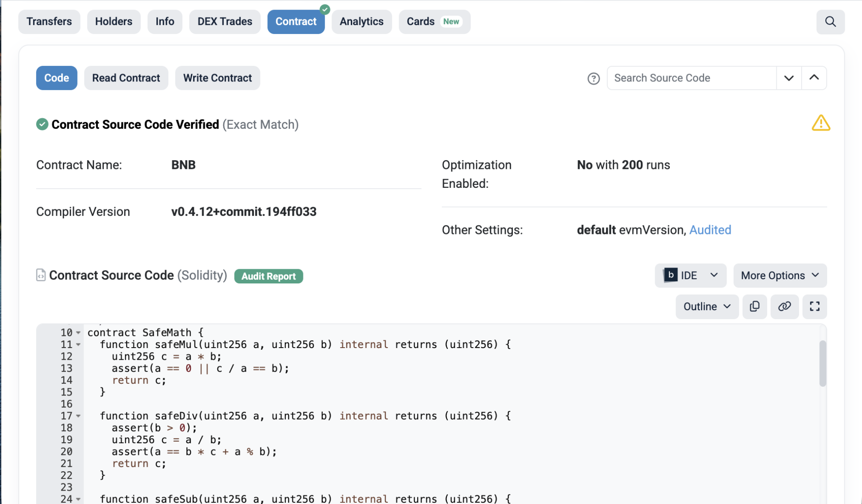Image resolution: width=862 pixels, height=504 pixels.
Task: Jump to previous search match arrow
Action: pos(814,78)
